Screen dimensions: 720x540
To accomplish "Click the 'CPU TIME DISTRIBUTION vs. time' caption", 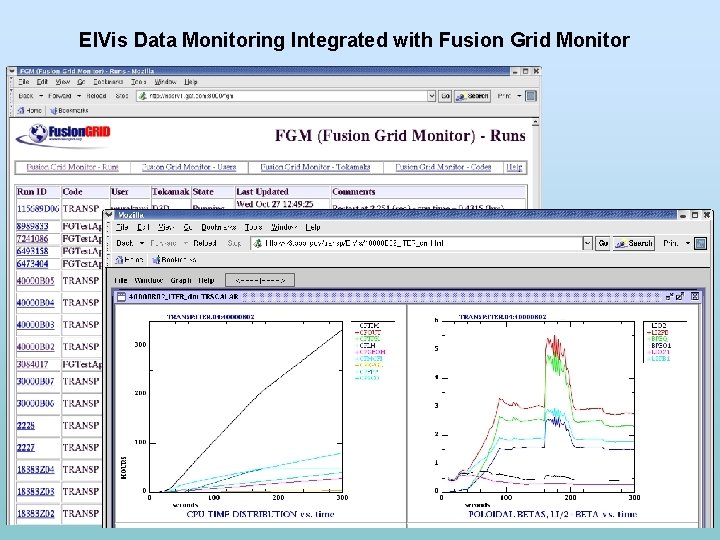I will [x=260, y=514].
